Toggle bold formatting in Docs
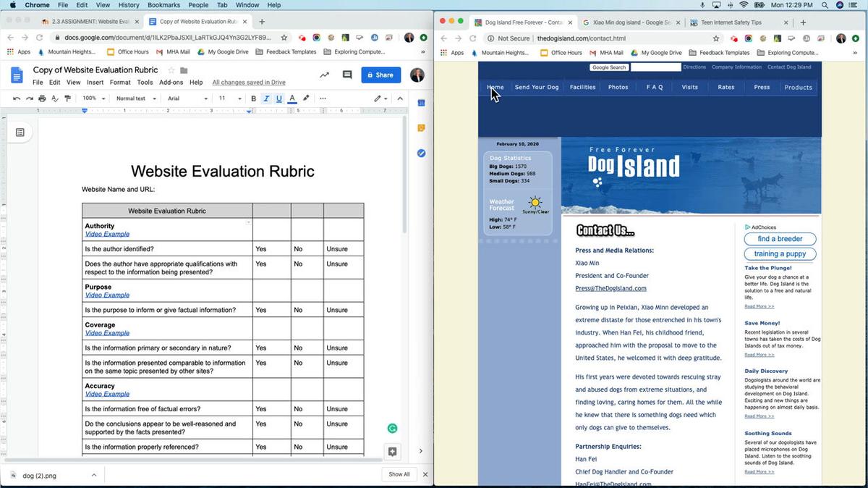The image size is (868, 488). (253, 98)
